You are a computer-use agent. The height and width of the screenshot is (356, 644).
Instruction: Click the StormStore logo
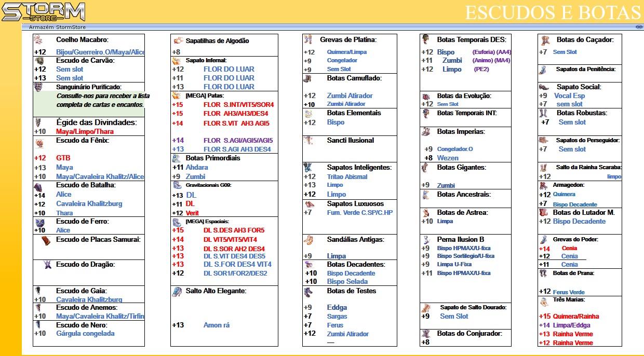click(43, 12)
